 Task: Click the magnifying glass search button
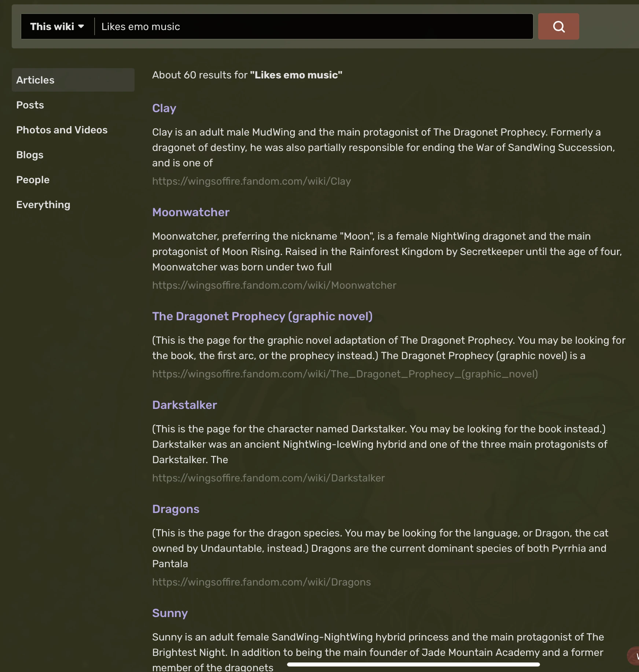coord(558,26)
